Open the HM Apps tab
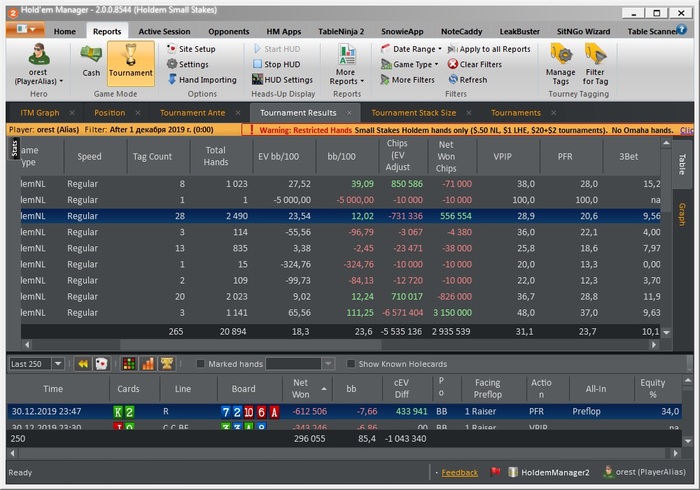Image resolution: width=700 pixels, height=490 pixels. (x=284, y=31)
